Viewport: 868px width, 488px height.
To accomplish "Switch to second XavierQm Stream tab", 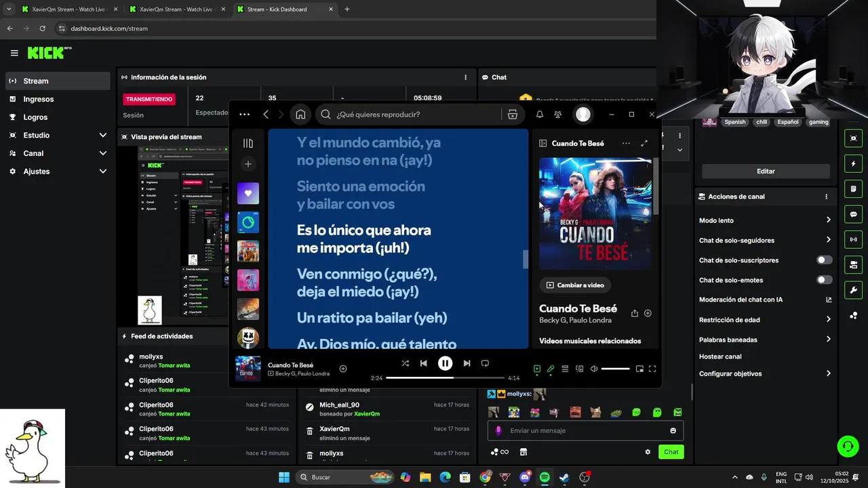I will tap(176, 9).
